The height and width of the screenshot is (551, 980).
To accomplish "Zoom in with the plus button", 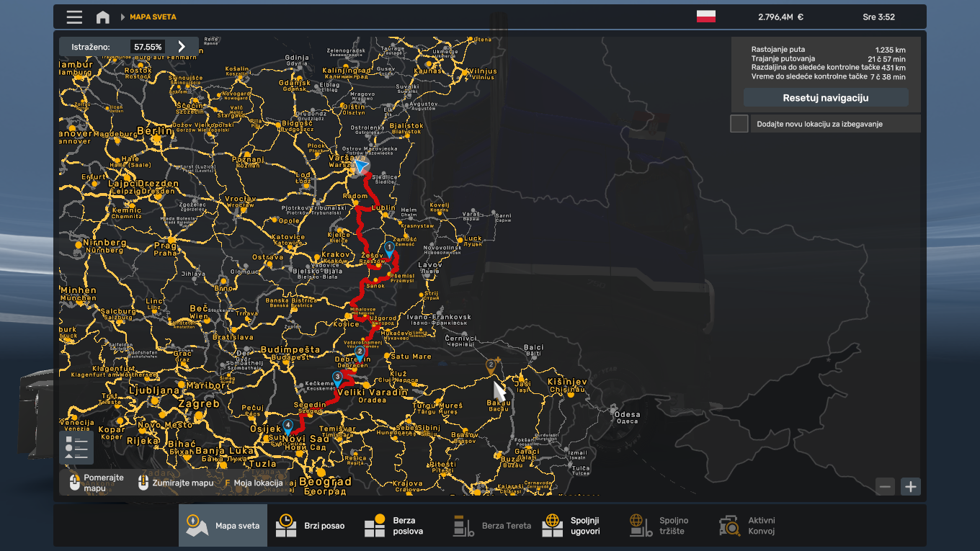I will click(x=911, y=487).
